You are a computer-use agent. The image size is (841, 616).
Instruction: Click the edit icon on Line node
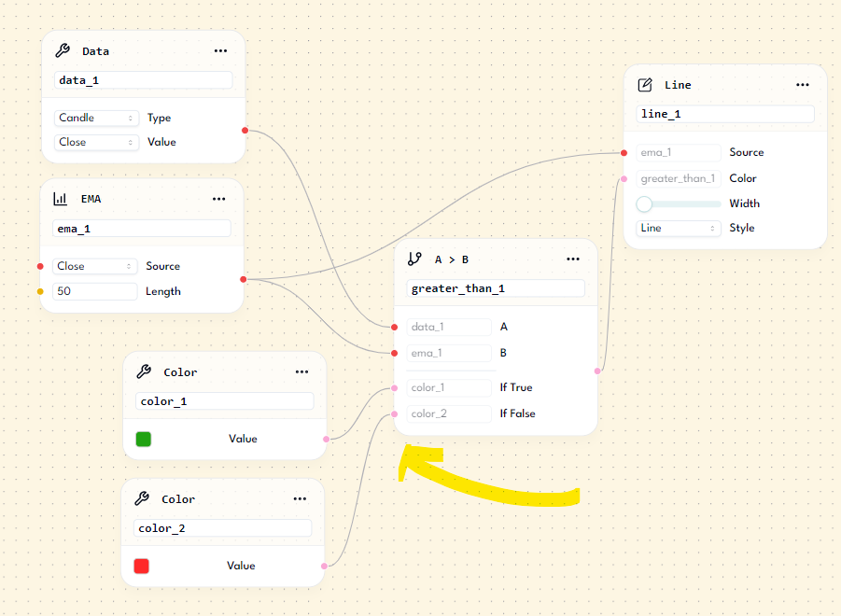(x=645, y=85)
